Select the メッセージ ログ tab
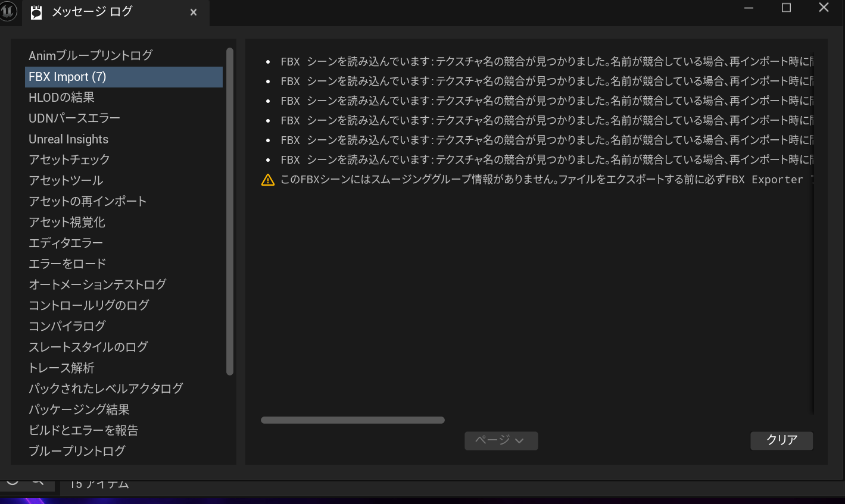The image size is (845, 504). pyautogui.click(x=116, y=12)
